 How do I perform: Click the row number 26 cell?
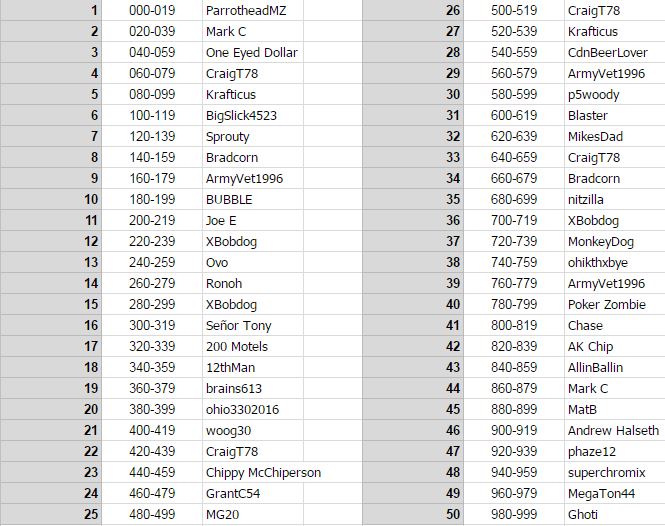point(413,10)
